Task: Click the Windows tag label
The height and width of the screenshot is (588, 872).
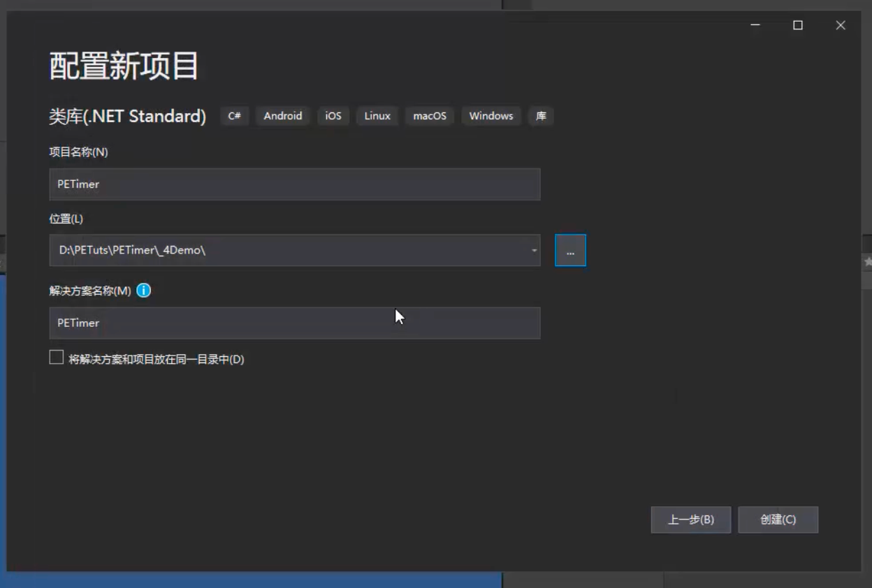Action: pos(491,116)
